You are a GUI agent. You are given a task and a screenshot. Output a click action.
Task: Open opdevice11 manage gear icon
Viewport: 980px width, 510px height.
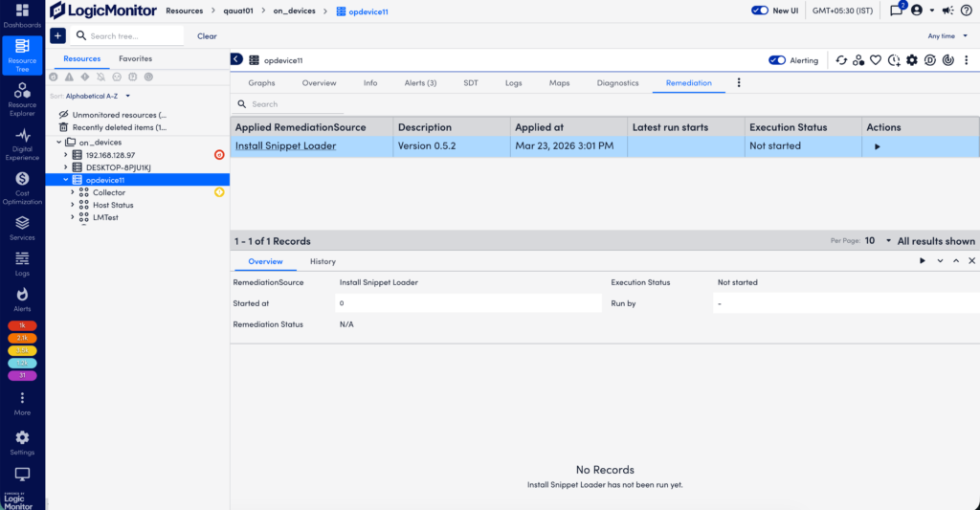pyautogui.click(x=912, y=60)
